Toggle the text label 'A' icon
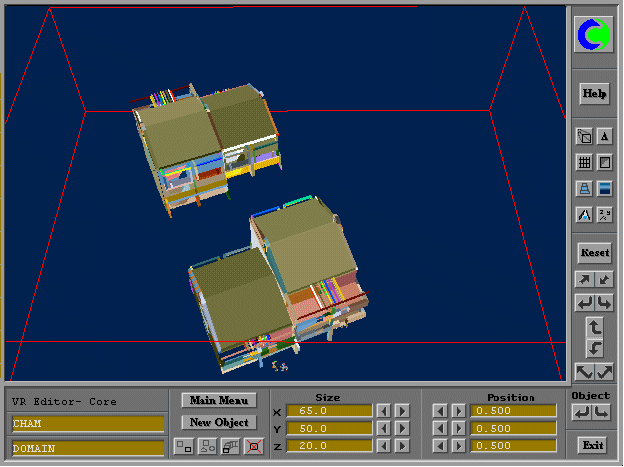This screenshot has width=624, height=467. click(x=604, y=137)
